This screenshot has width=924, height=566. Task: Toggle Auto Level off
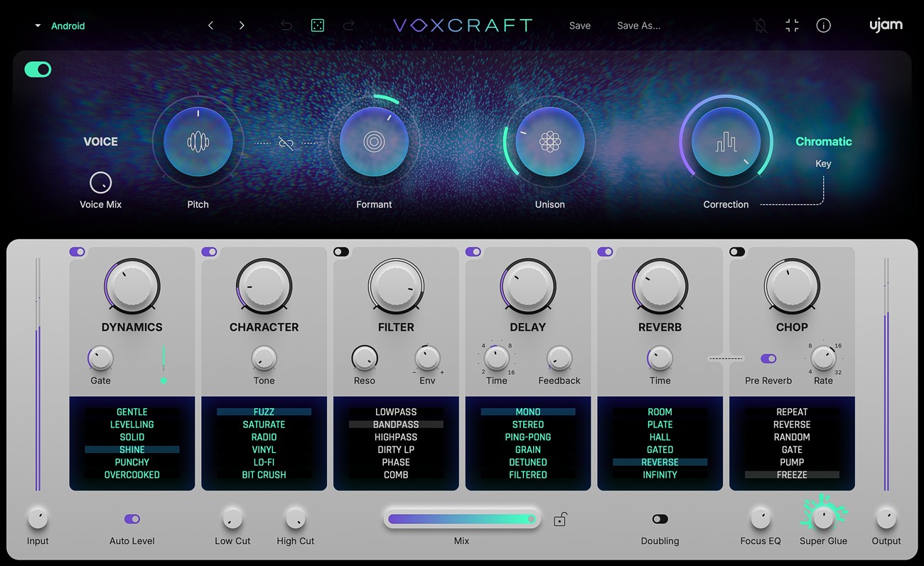pyautogui.click(x=131, y=519)
